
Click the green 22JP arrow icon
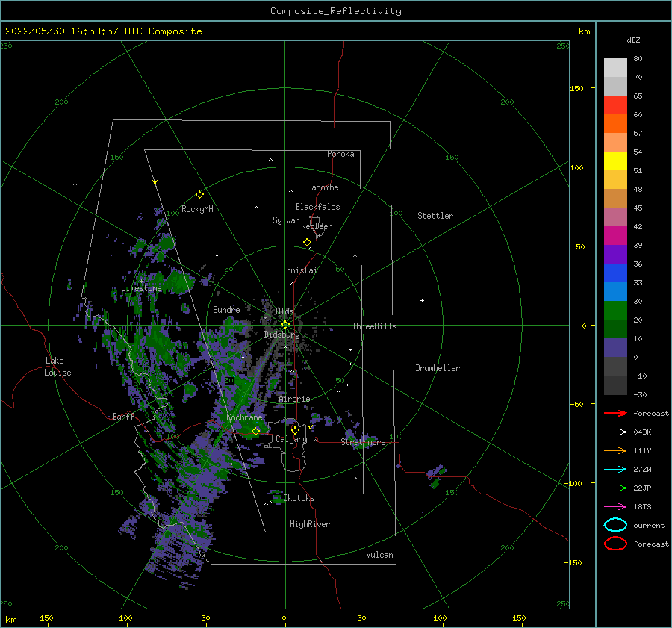615,488
